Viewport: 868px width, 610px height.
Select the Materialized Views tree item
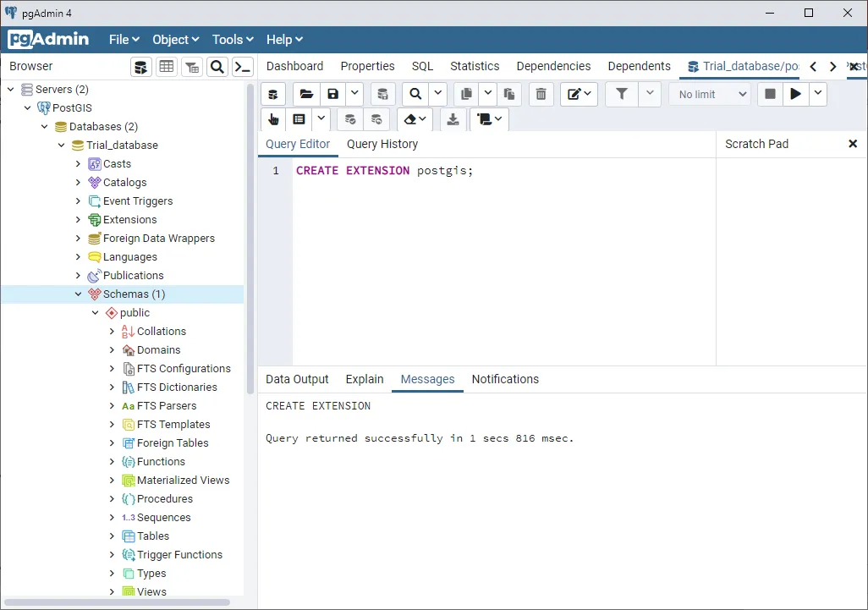tap(184, 481)
